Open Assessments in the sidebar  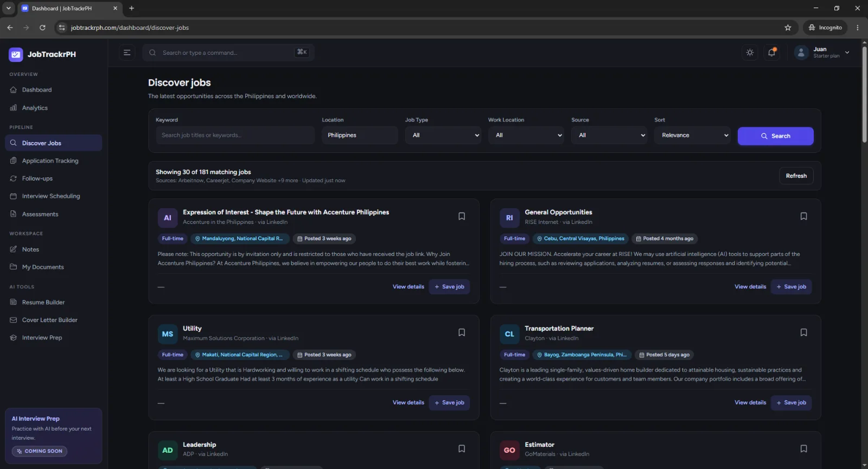point(53,214)
